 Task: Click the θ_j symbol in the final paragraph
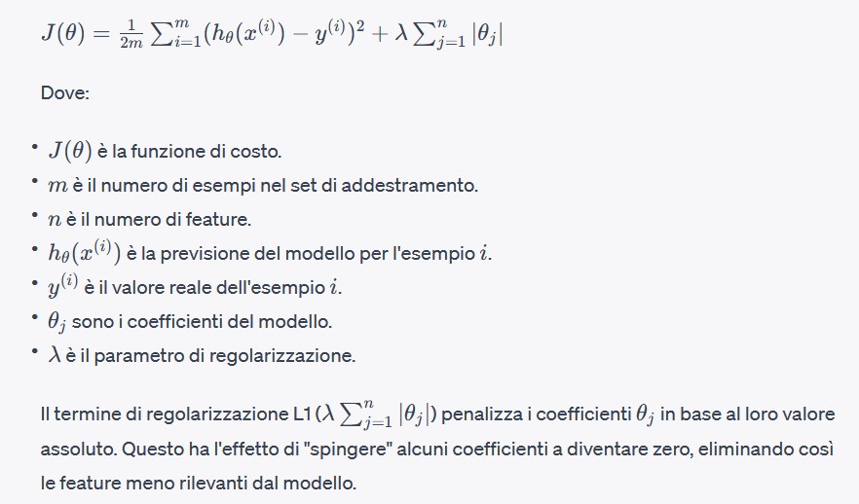tap(647, 414)
